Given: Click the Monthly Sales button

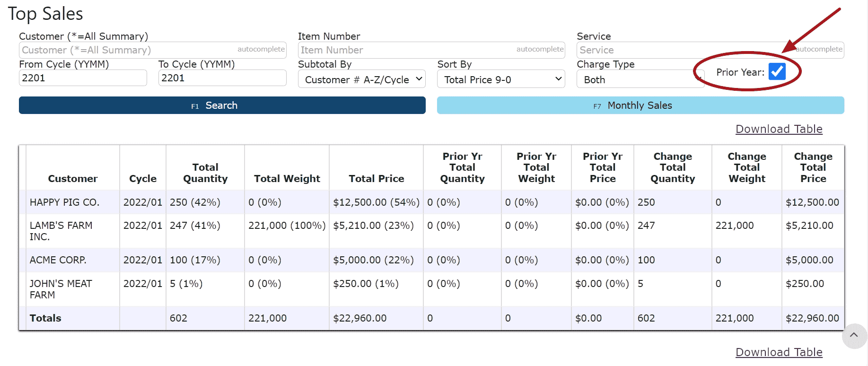Looking at the screenshot, I should point(640,105).
